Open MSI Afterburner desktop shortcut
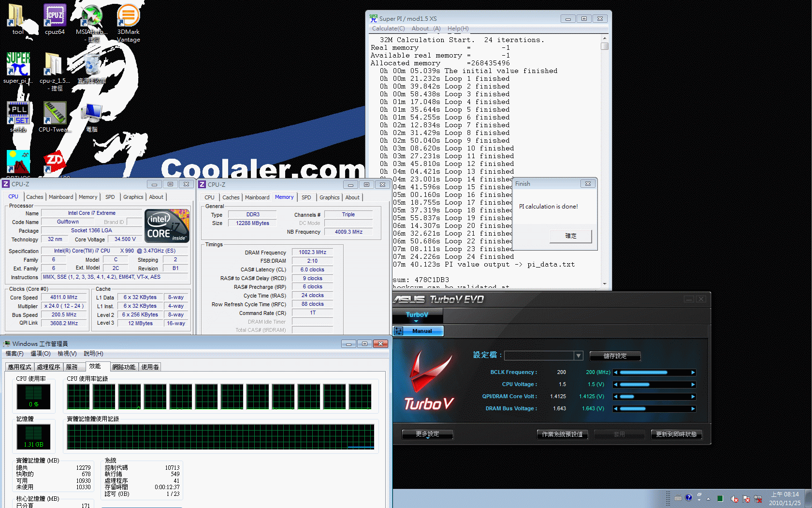 coord(91,23)
